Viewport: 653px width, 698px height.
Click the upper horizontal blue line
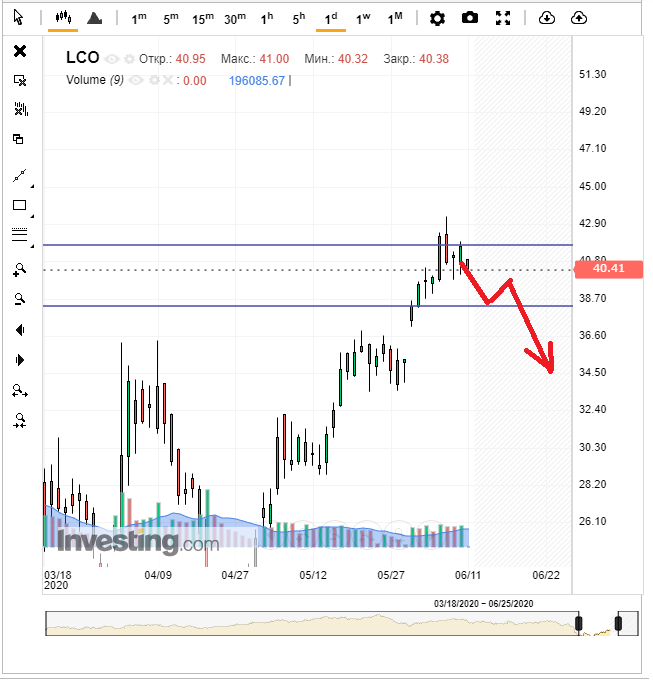tap(307, 245)
